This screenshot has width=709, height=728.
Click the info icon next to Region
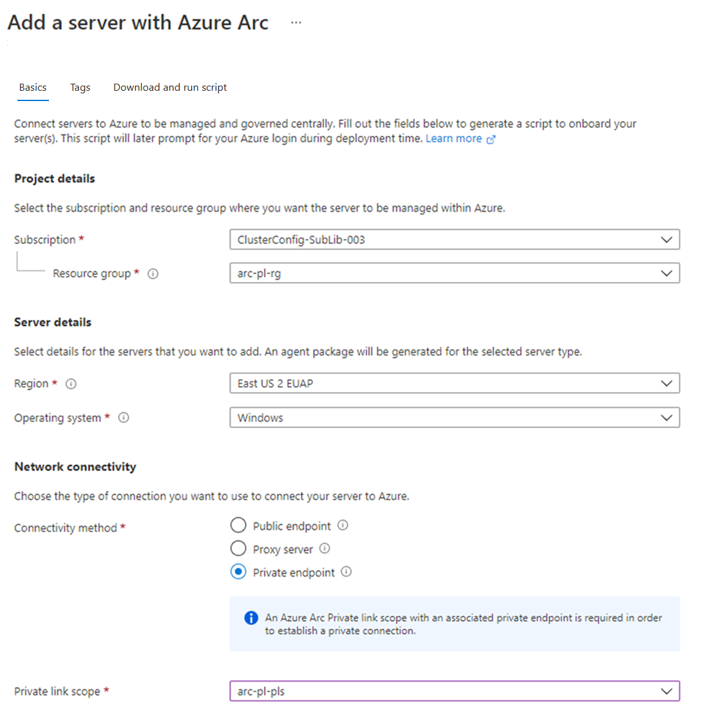71,384
